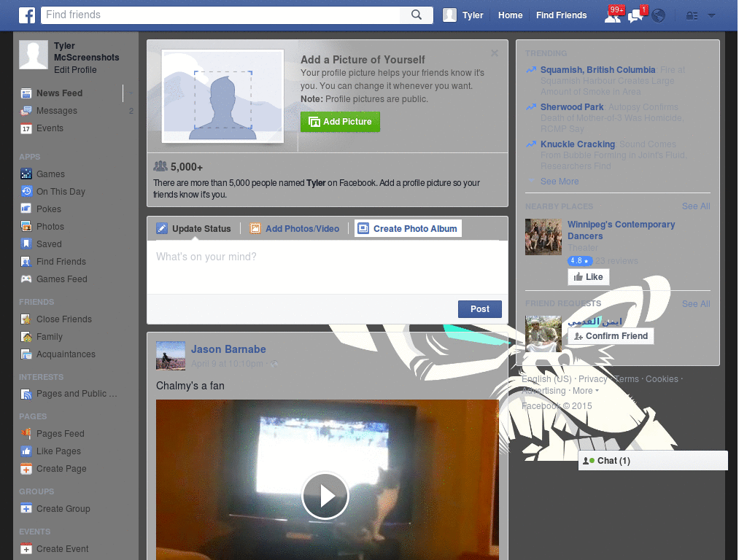Open the Edit Profile link
The width and height of the screenshot is (747, 560).
pos(75,69)
